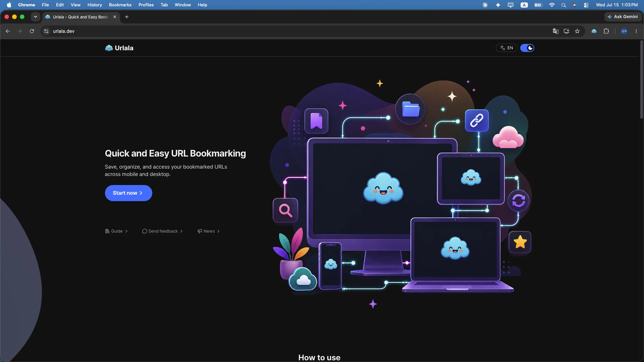Click the install app icon in address bar

click(x=566, y=31)
